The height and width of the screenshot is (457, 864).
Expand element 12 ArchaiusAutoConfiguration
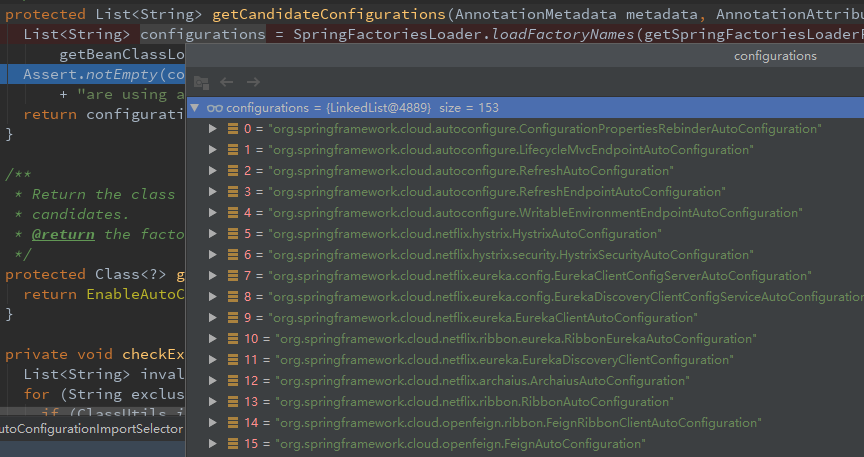(212, 380)
